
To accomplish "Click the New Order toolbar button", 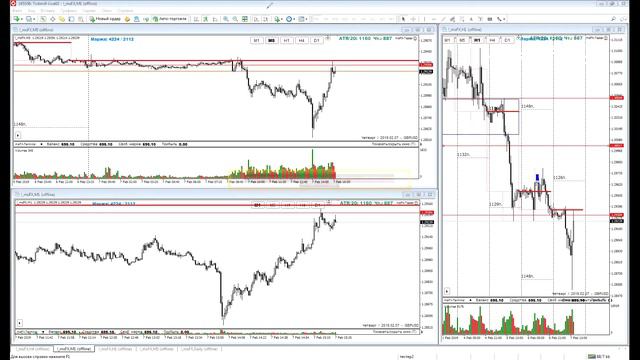I will pyautogui.click(x=105, y=19).
